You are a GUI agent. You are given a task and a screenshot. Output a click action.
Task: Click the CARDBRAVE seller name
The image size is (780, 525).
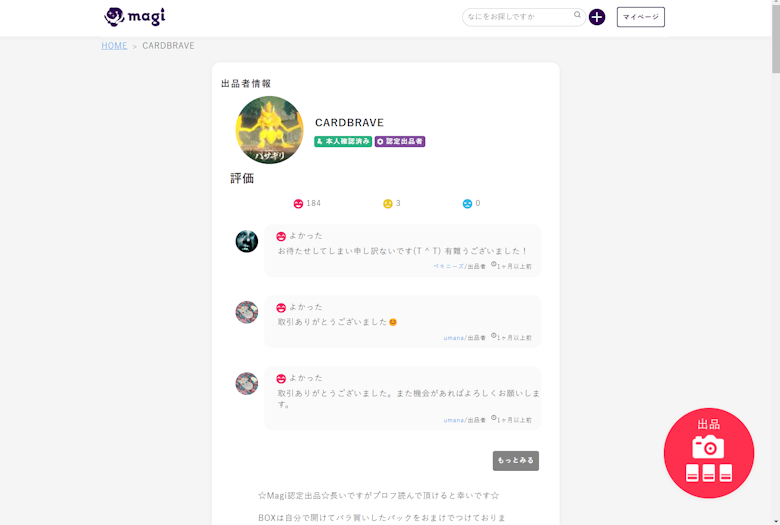(x=349, y=122)
